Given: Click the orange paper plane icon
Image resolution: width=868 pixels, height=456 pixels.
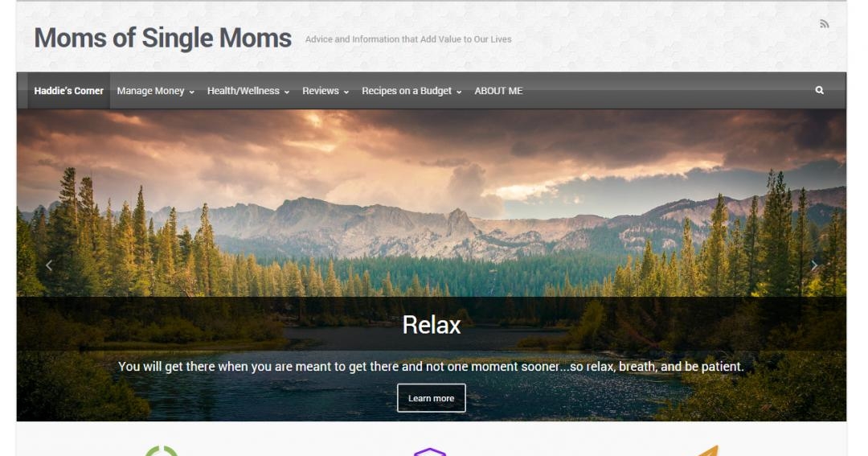Looking at the screenshot, I should pyautogui.click(x=708, y=450).
